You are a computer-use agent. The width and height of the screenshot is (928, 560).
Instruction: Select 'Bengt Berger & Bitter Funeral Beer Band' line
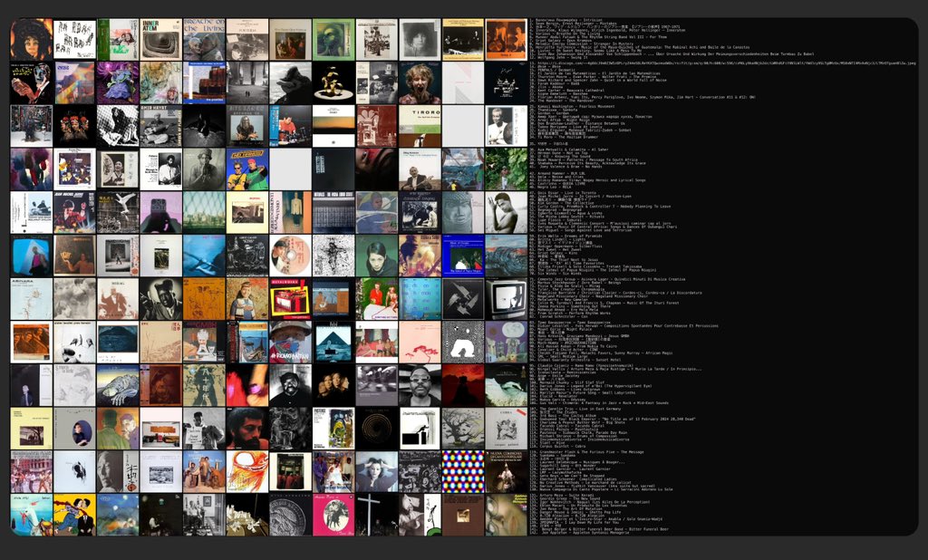pos(600,529)
